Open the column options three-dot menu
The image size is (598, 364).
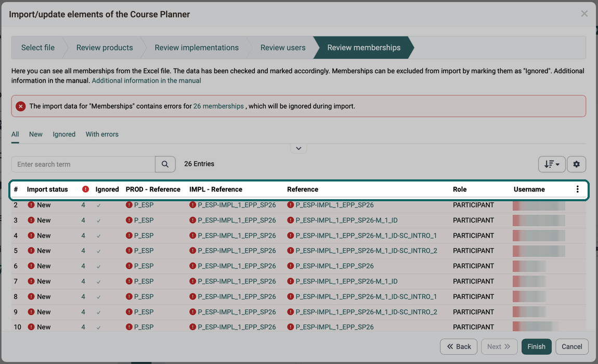pos(577,189)
